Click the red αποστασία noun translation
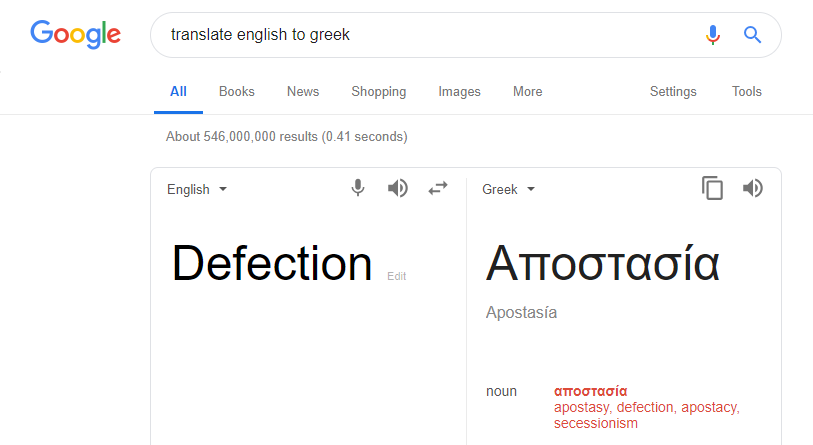The height and width of the screenshot is (445, 813). tap(591, 391)
